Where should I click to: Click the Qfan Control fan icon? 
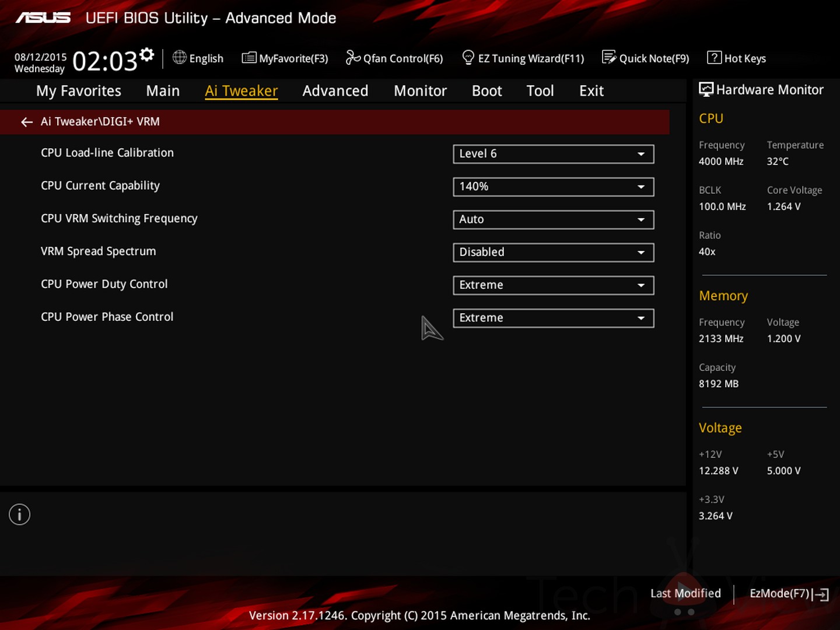point(353,57)
